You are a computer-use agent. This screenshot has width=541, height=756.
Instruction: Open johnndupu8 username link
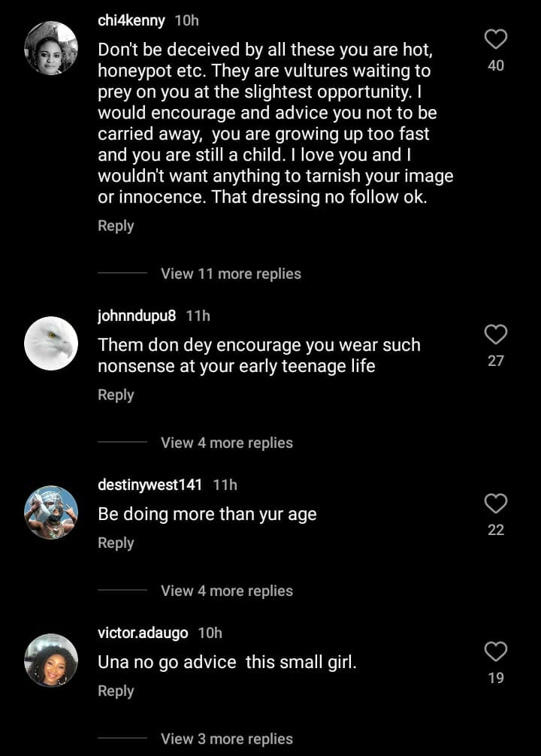(x=137, y=316)
